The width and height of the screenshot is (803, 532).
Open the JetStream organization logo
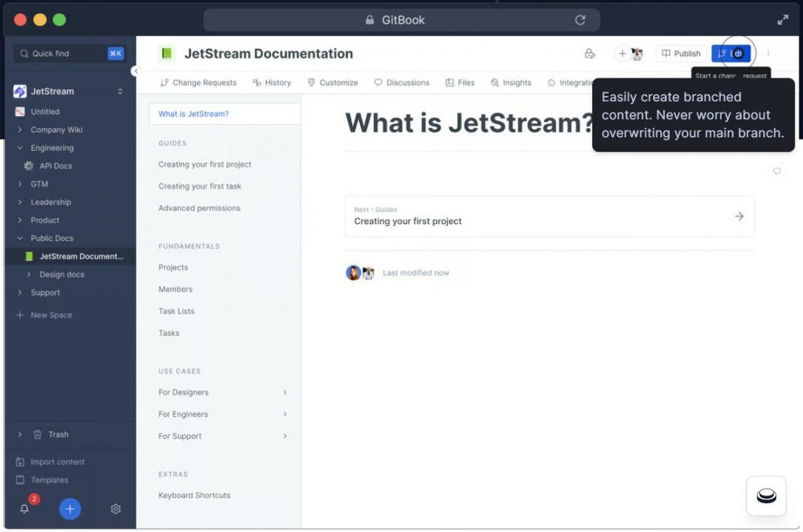point(20,91)
